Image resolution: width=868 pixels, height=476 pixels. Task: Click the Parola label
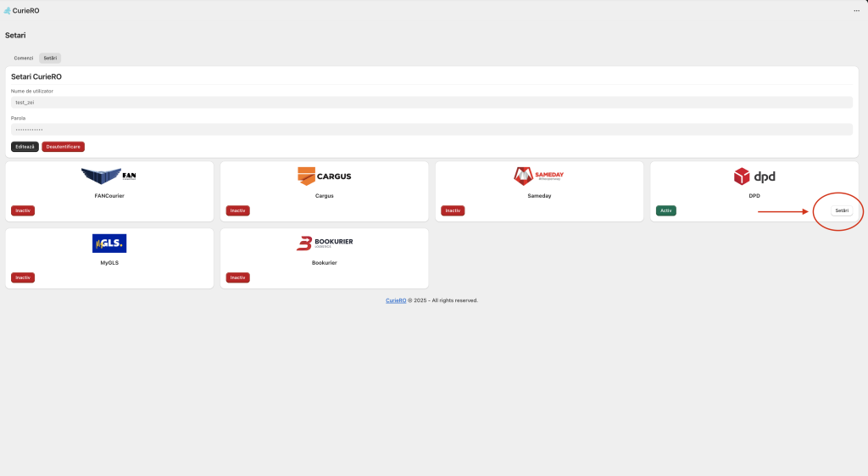19,118
